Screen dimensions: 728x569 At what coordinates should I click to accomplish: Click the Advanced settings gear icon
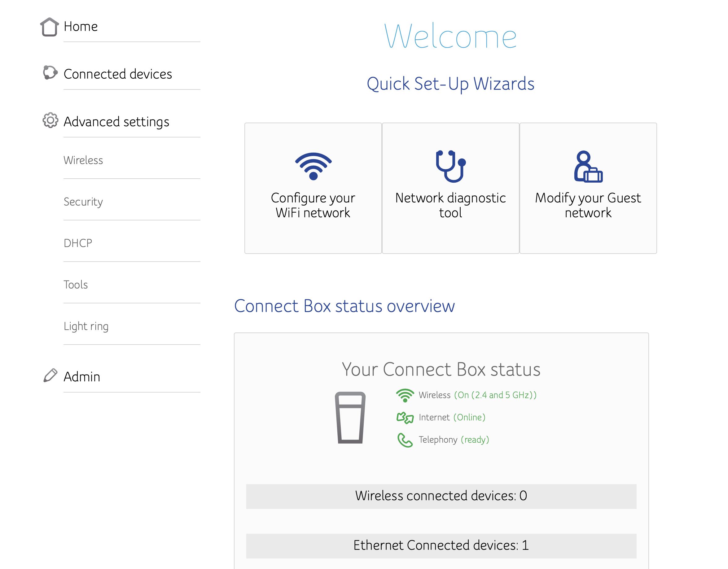(x=50, y=120)
